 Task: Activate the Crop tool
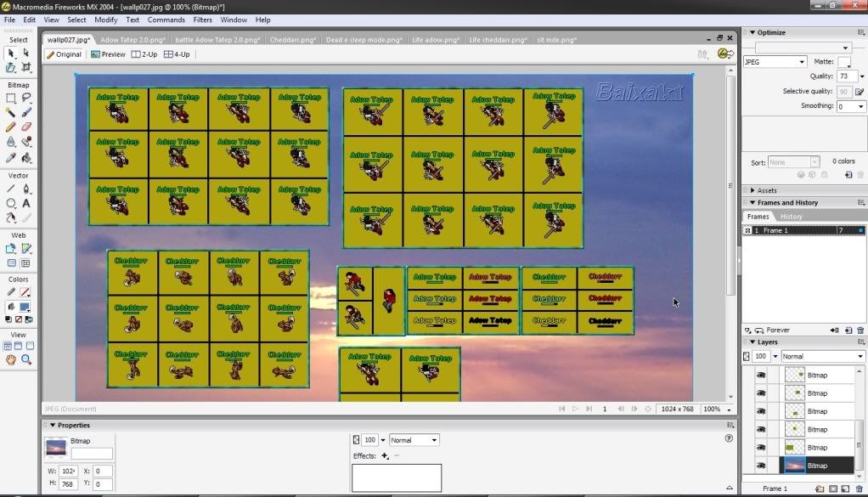click(26, 68)
